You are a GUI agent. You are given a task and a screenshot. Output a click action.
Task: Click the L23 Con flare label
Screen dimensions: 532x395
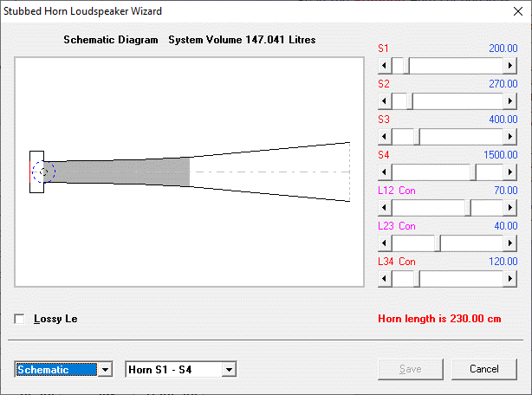tap(397, 226)
